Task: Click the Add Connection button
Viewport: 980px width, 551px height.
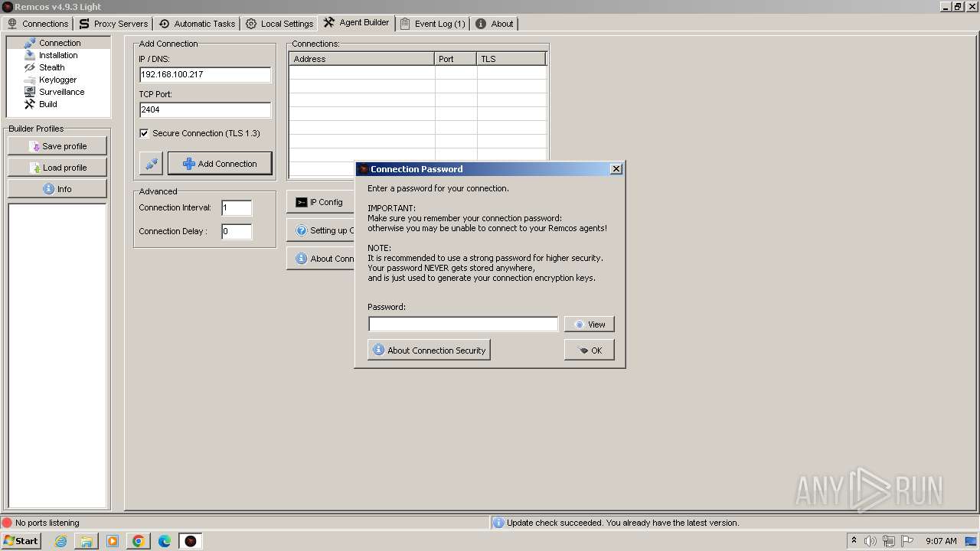Action: click(x=220, y=164)
